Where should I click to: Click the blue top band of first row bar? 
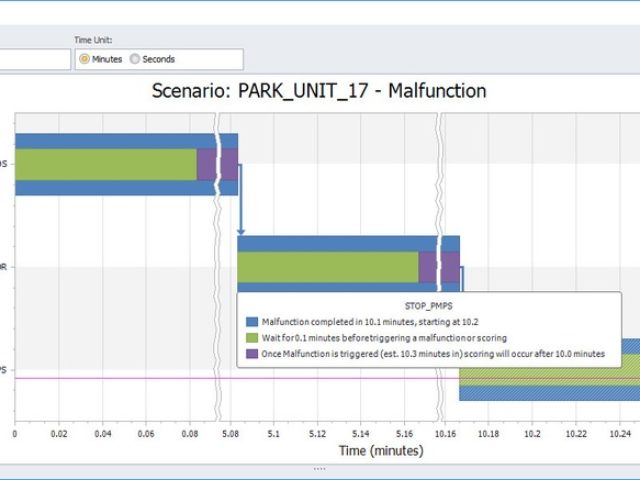click(x=127, y=141)
